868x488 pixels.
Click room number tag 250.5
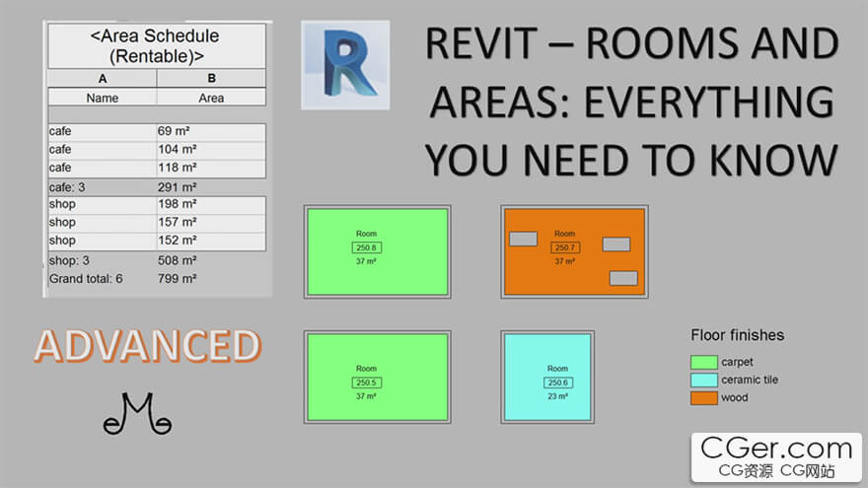pos(367,383)
